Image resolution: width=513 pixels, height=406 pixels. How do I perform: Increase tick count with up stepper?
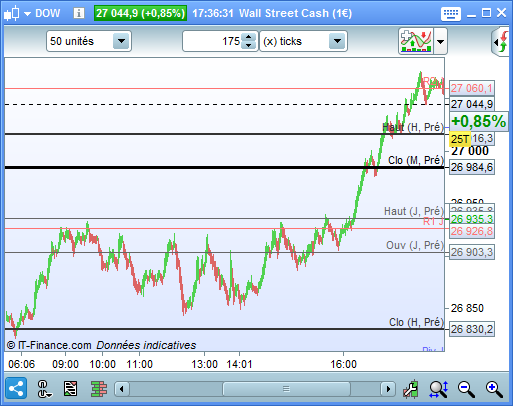(x=249, y=37)
